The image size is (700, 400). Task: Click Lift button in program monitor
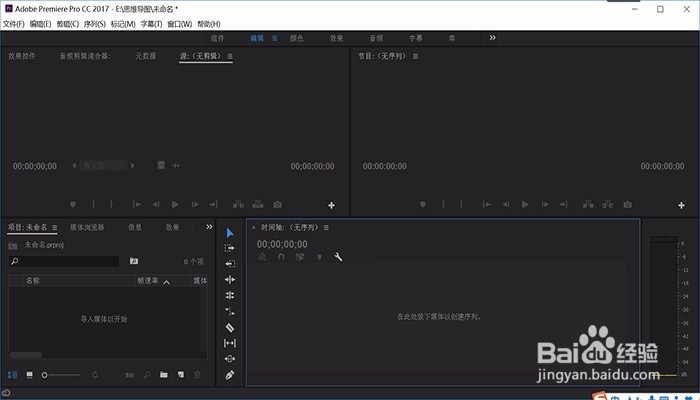click(x=588, y=204)
